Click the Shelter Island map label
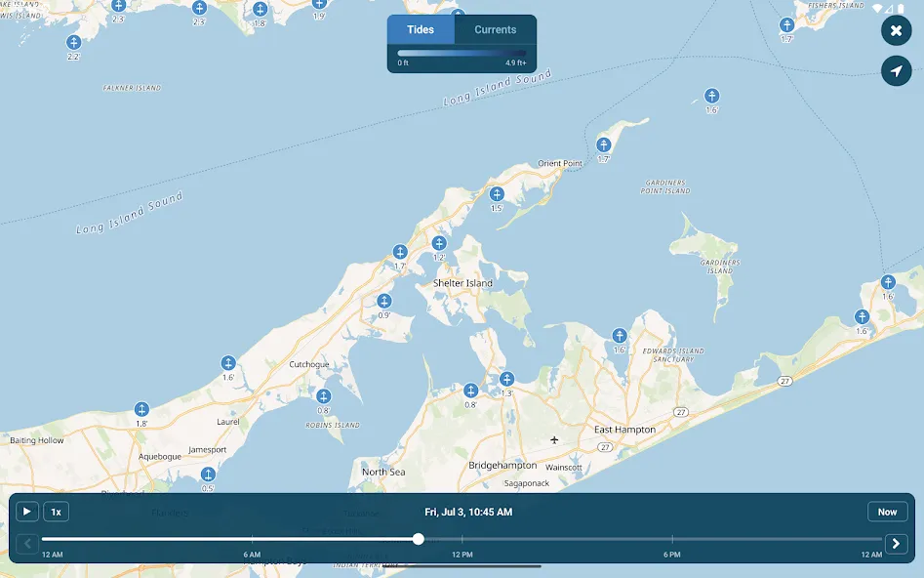This screenshot has height=578, width=924. point(462,283)
